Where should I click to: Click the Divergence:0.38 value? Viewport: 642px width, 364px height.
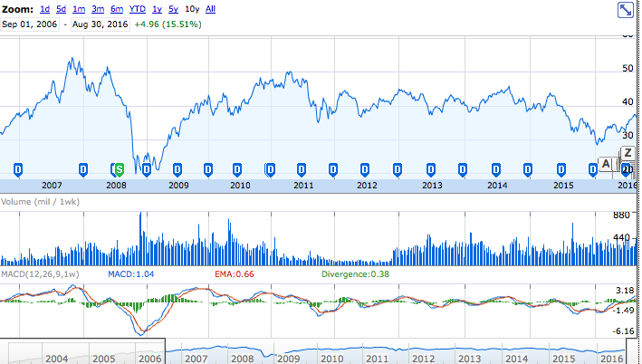(x=355, y=274)
